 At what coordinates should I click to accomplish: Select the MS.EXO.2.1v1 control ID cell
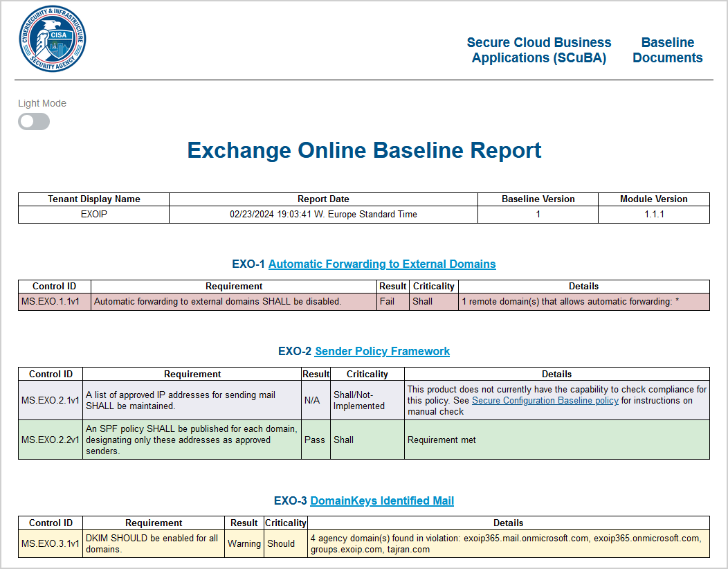pyautogui.click(x=51, y=400)
